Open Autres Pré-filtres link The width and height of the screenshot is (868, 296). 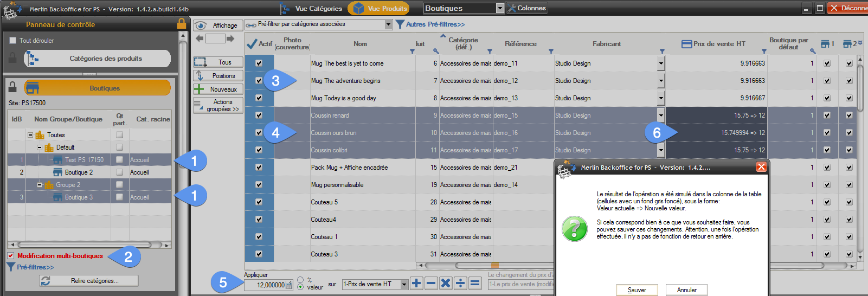click(435, 24)
